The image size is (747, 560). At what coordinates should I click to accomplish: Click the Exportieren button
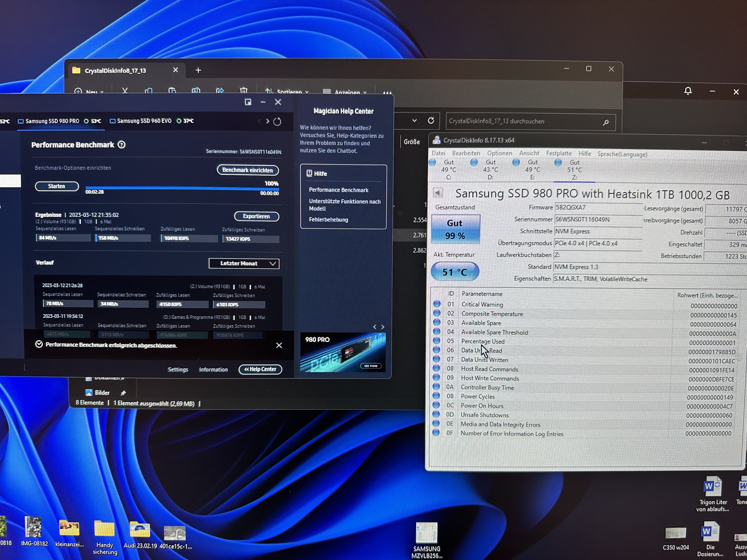pyautogui.click(x=256, y=216)
